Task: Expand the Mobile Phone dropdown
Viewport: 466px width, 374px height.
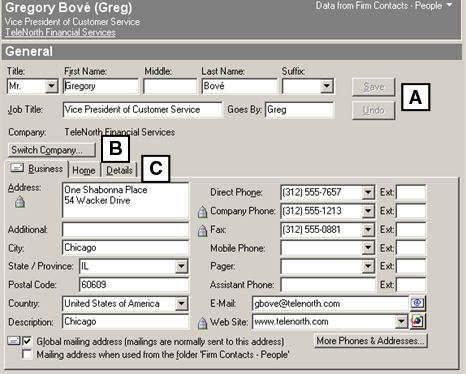Action: click(368, 248)
